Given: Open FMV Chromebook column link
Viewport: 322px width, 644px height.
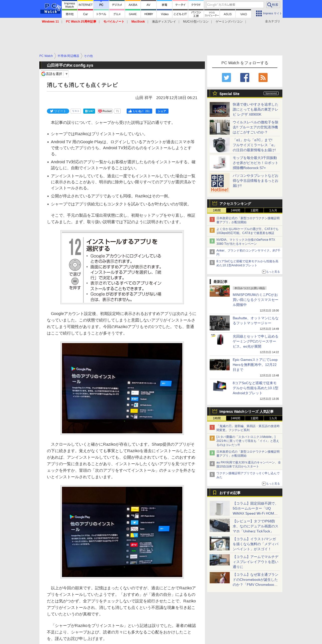Looking at the screenshot, I should [x=255, y=580].
